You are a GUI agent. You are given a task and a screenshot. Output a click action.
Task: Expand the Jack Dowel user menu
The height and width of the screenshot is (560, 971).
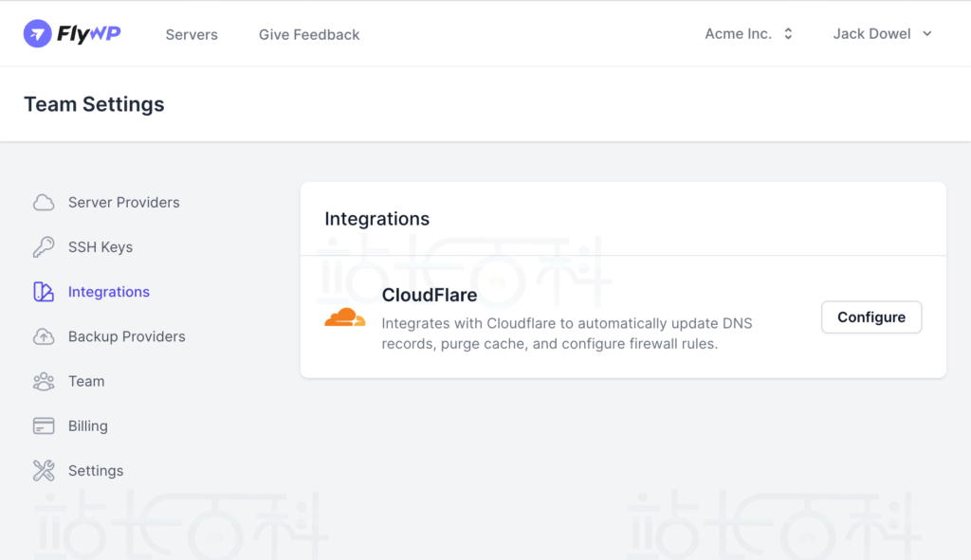tap(882, 34)
